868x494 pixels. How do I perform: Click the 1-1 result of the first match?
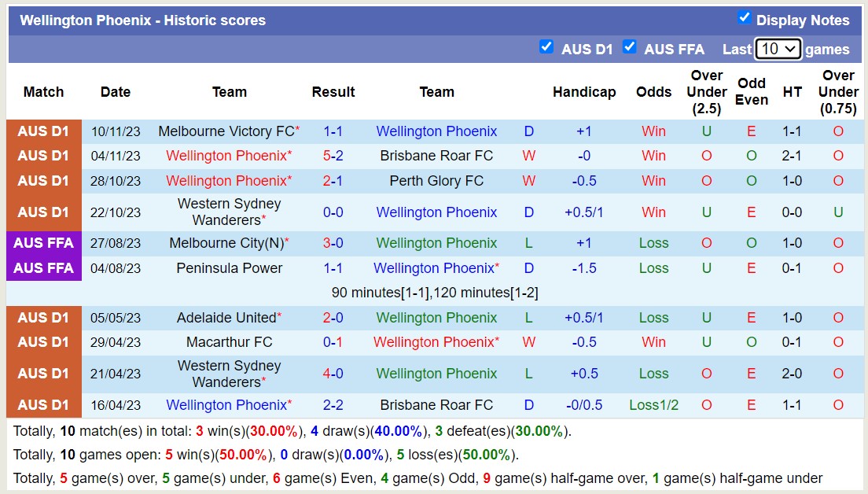click(x=333, y=131)
